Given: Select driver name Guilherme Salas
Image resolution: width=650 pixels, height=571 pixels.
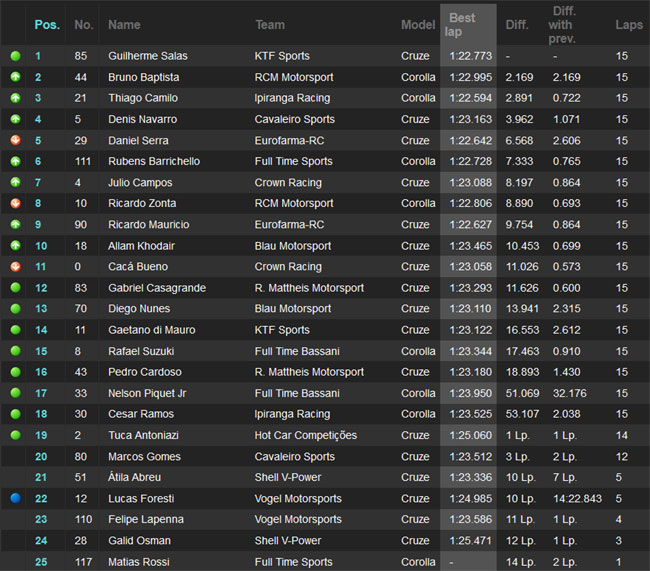Looking at the screenshot, I should [148, 56].
